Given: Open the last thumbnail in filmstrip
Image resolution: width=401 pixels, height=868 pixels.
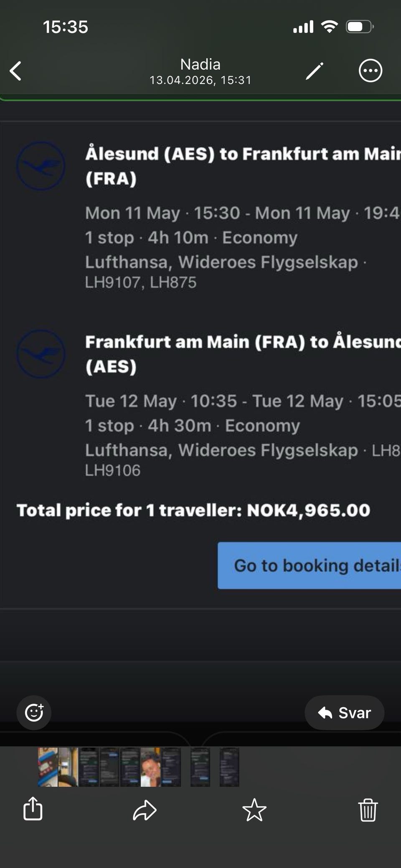Looking at the screenshot, I should (x=229, y=767).
